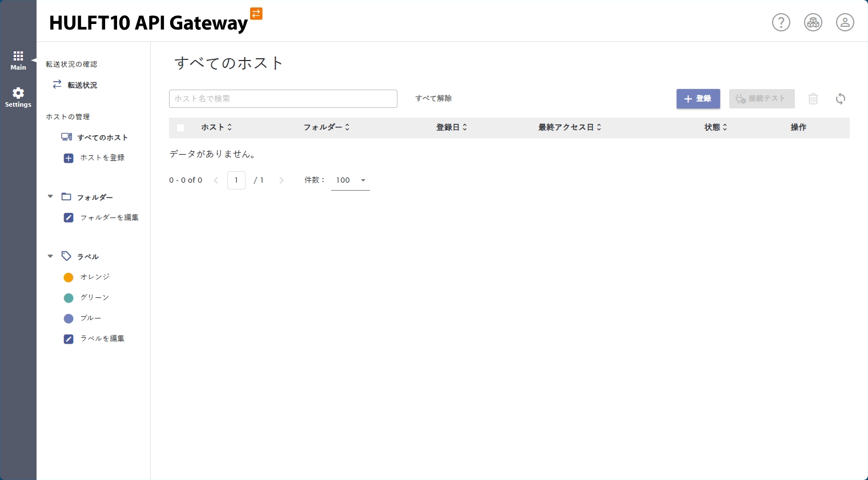This screenshot has height=480, width=868.
Task: Select すべてのホスト menu item
Action: (103, 138)
